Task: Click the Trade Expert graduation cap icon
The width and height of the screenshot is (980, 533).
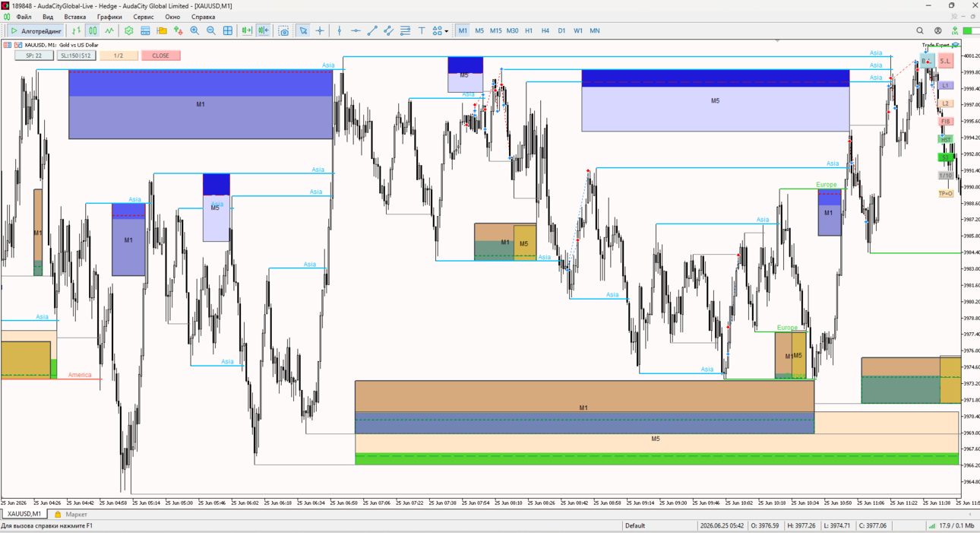Action: (x=955, y=45)
